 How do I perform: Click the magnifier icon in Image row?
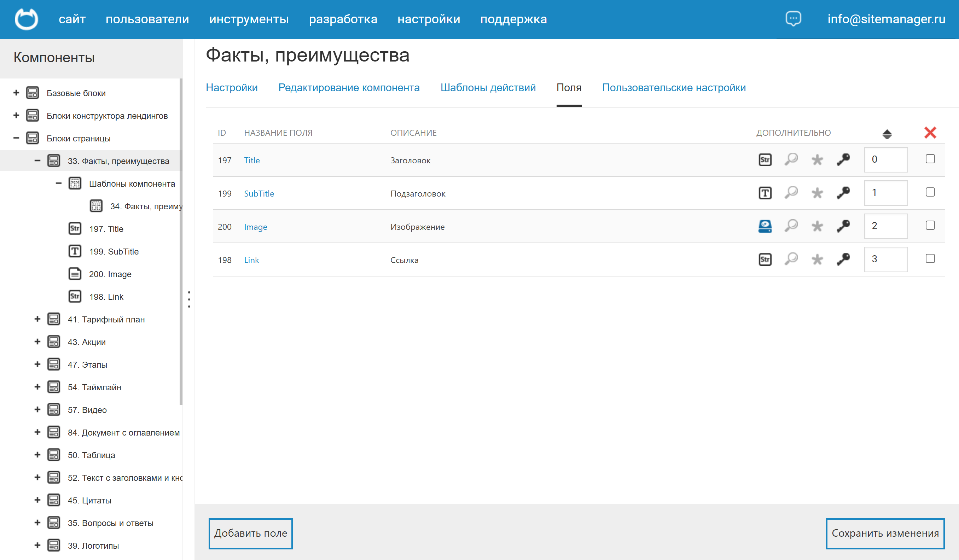tap(791, 226)
